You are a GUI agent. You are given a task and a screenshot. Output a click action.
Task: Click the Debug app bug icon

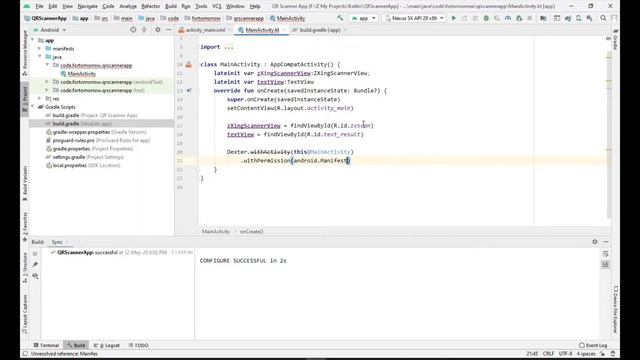(486, 18)
